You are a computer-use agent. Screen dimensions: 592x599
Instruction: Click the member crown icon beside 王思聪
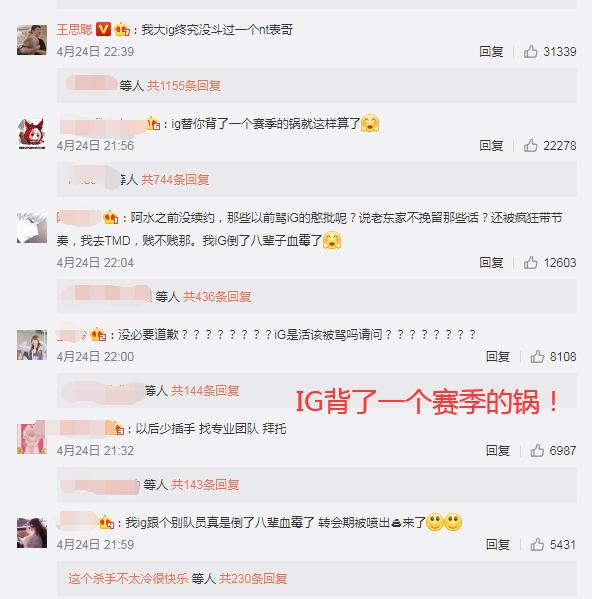pyautogui.click(x=122, y=29)
